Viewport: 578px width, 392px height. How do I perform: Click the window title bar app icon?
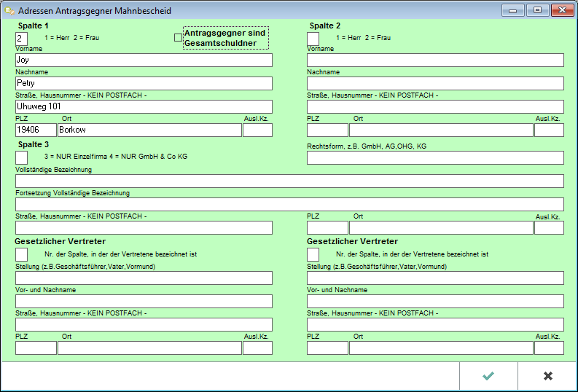tap(9, 11)
